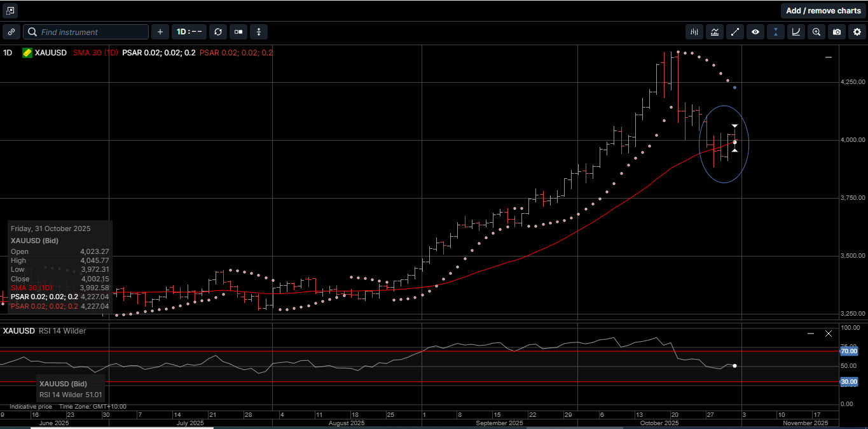Select the trend line drawing tool
868x429 pixels.
pyautogui.click(x=735, y=32)
